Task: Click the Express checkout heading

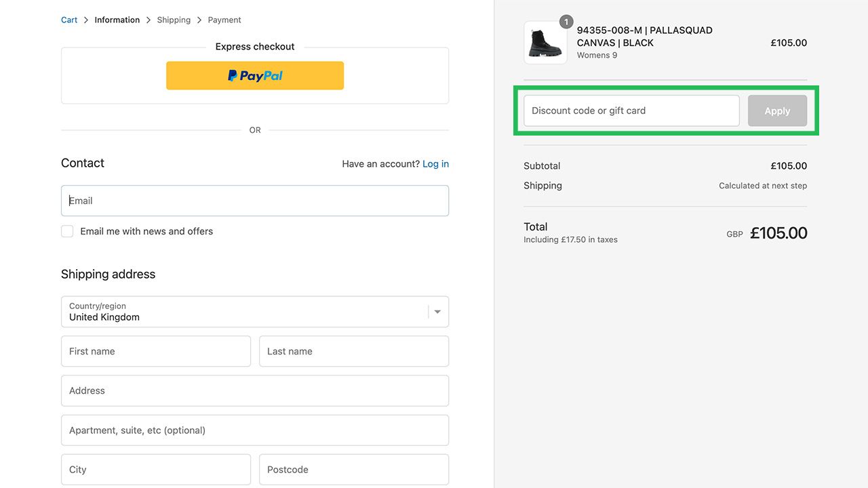Action: pos(255,47)
